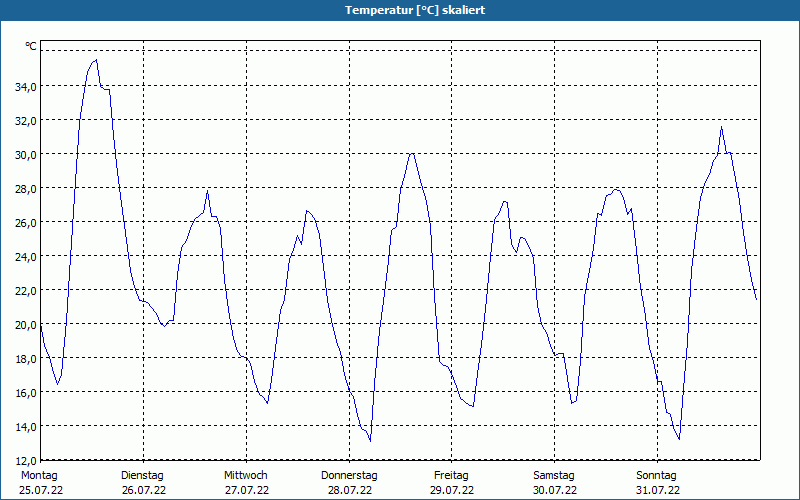Screen dimensions: 800x500
Task: Click the date 27.07.22
Action: [247, 491]
